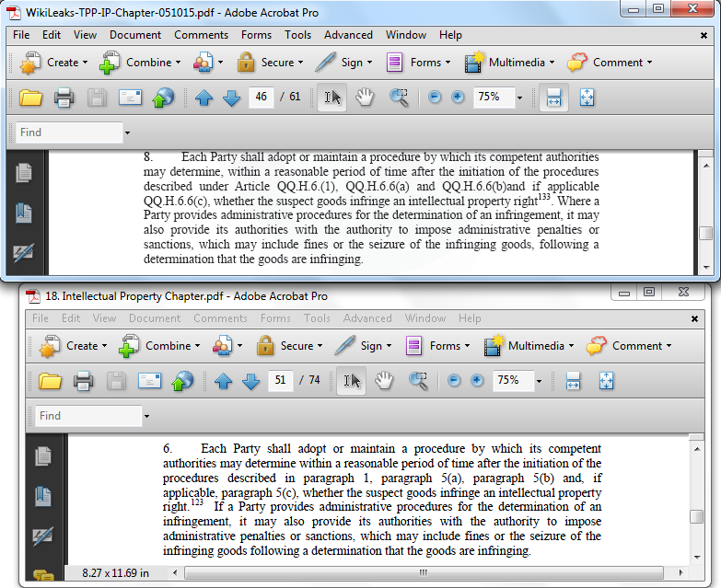721x588 pixels.
Task: Click Open folder icon in WikiLeaks window
Action: click(30, 98)
